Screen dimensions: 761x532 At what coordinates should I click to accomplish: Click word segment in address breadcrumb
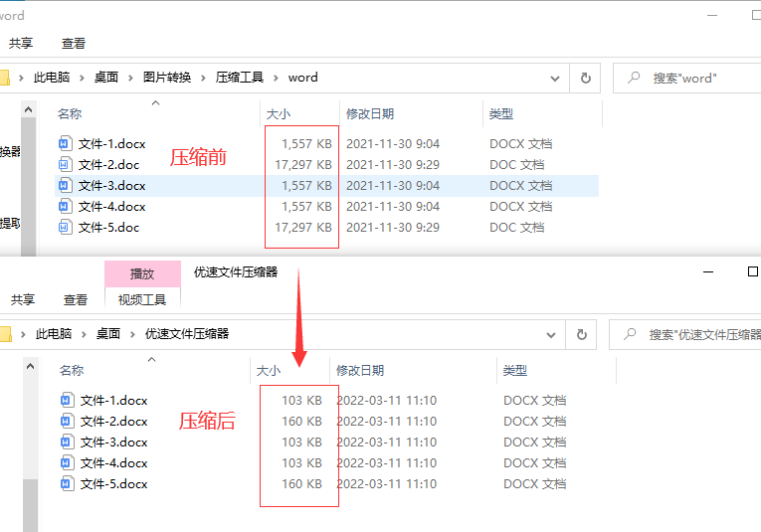click(302, 78)
